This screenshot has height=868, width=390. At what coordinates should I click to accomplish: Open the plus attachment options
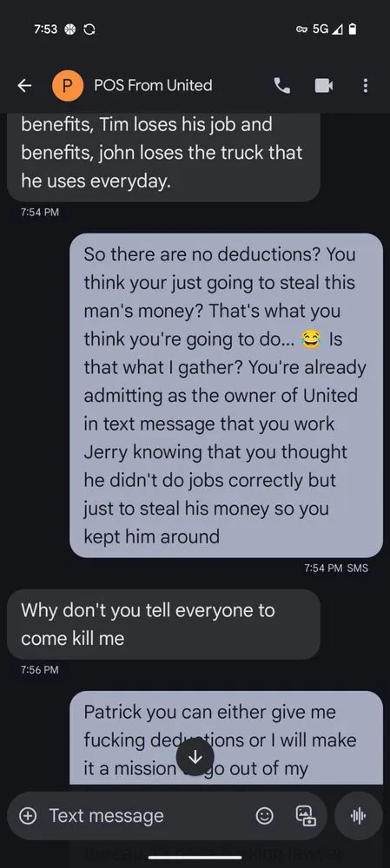click(x=28, y=815)
